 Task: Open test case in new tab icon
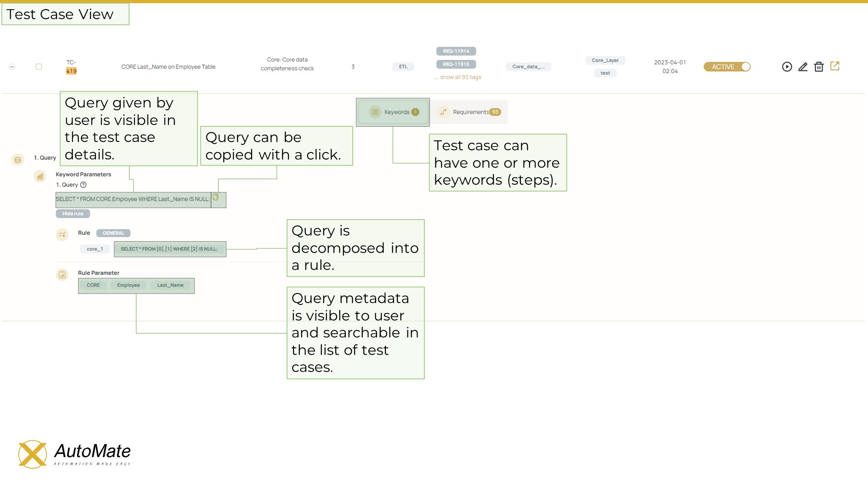(x=835, y=66)
